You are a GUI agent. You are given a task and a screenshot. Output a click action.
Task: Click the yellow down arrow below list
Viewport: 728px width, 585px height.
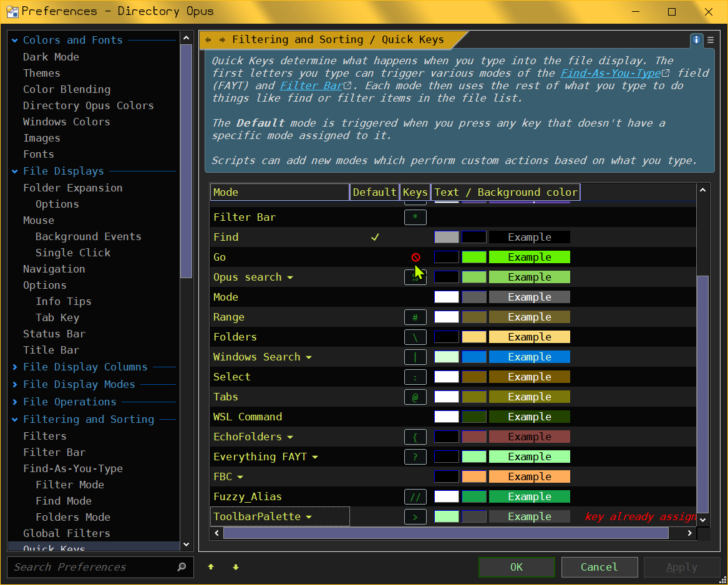[x=236, y=567]
